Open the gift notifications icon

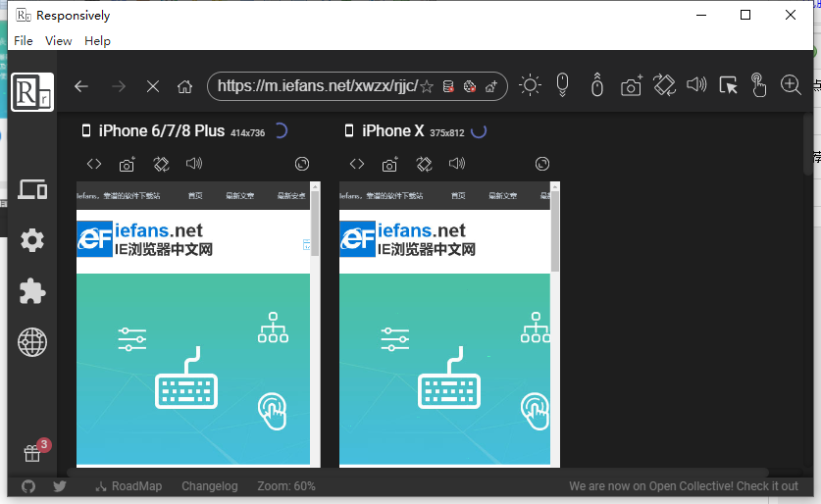click(32, 453)
